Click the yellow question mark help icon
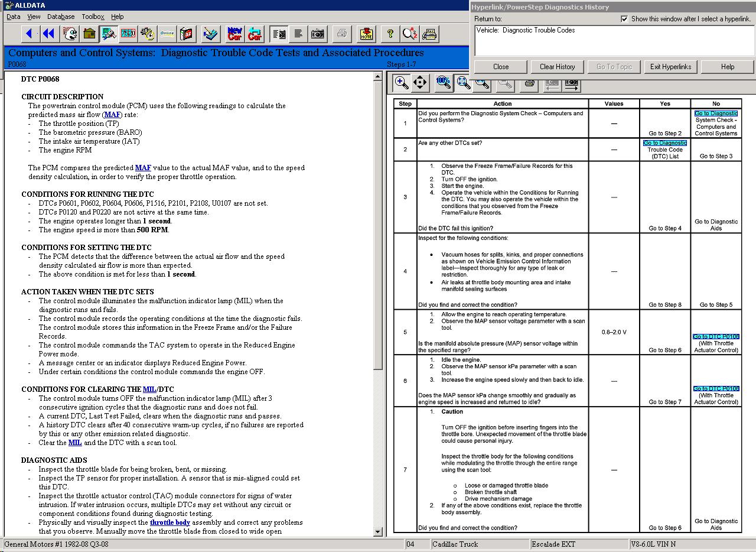Image resolution: width=756 pixels, height=552 pixels. [390, 34]
